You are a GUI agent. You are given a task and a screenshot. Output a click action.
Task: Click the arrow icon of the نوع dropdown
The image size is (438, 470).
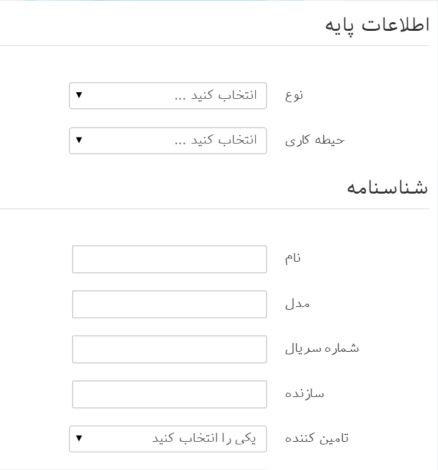point(79,95)
